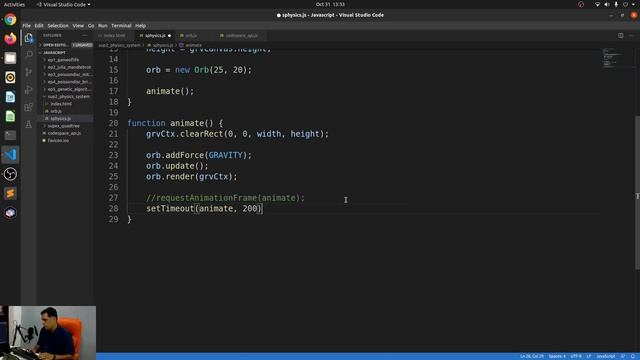This screenshot has width=640, height=360.
Task: Switch to the codespace_api.js editor tab
Action: (241, 36)
